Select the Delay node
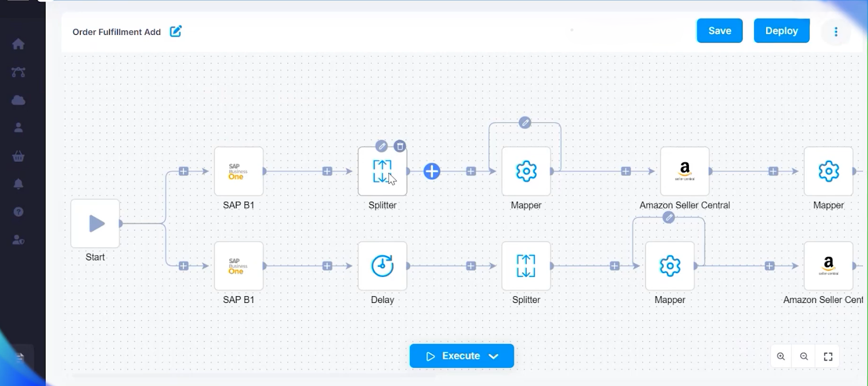 [382, 266]
